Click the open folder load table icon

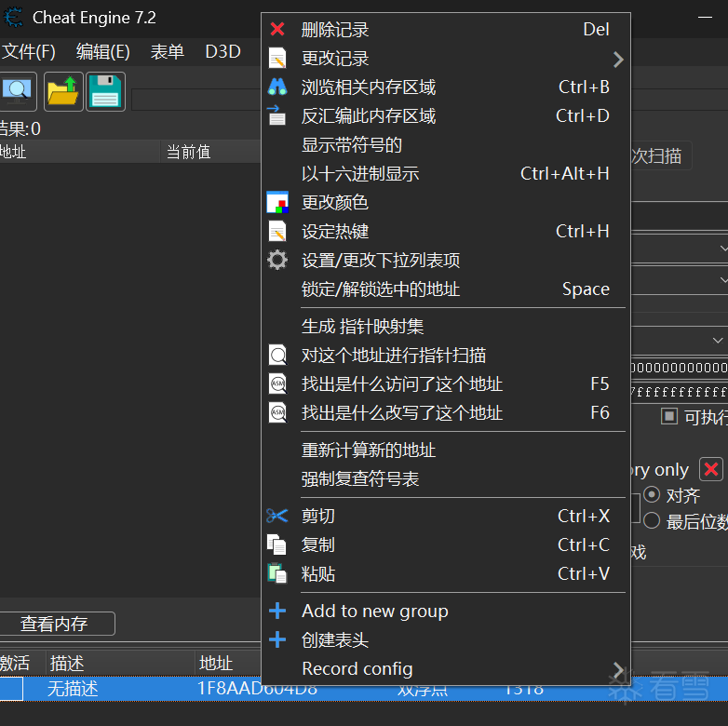(x=63, y=91)
